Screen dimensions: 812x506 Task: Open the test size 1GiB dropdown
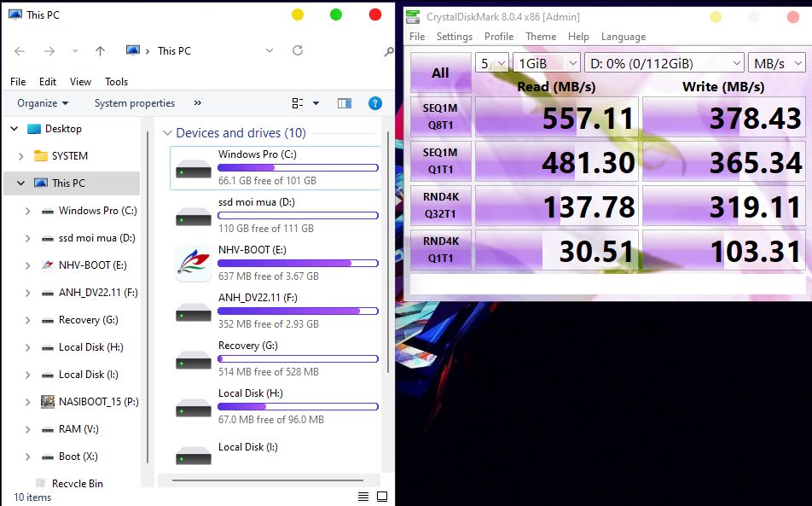546,63
